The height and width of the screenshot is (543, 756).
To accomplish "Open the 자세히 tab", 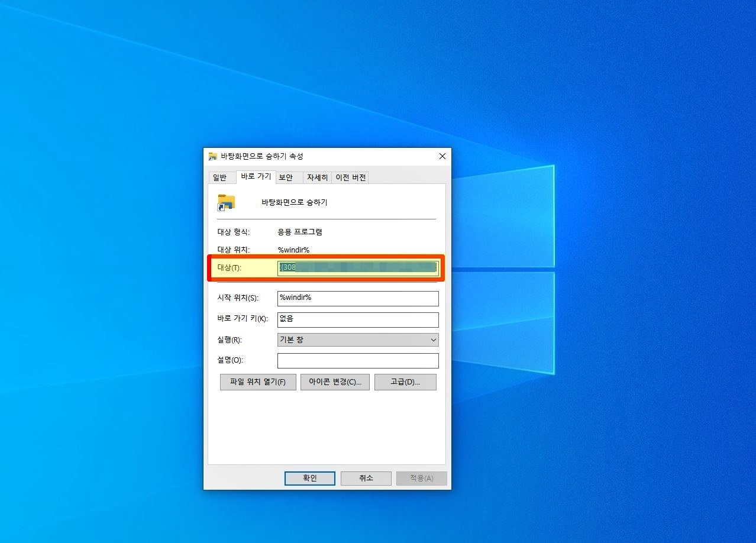I will [317, 177].
